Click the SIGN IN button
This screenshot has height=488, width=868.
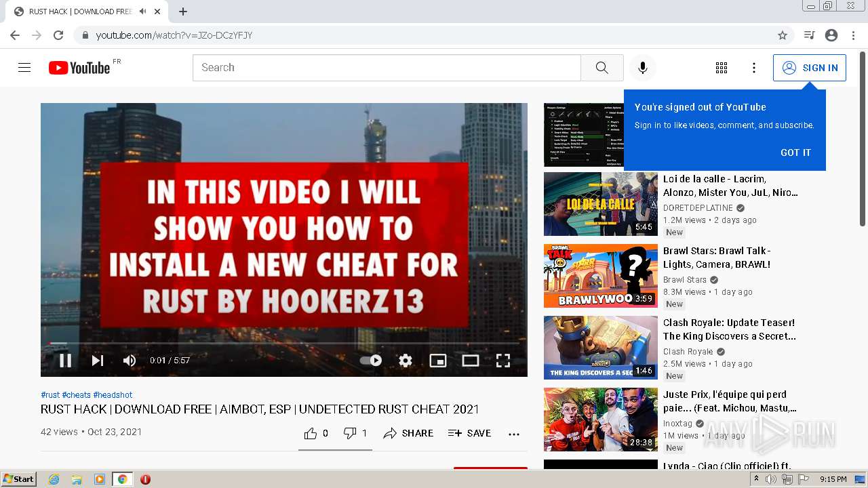click(810, 68)
